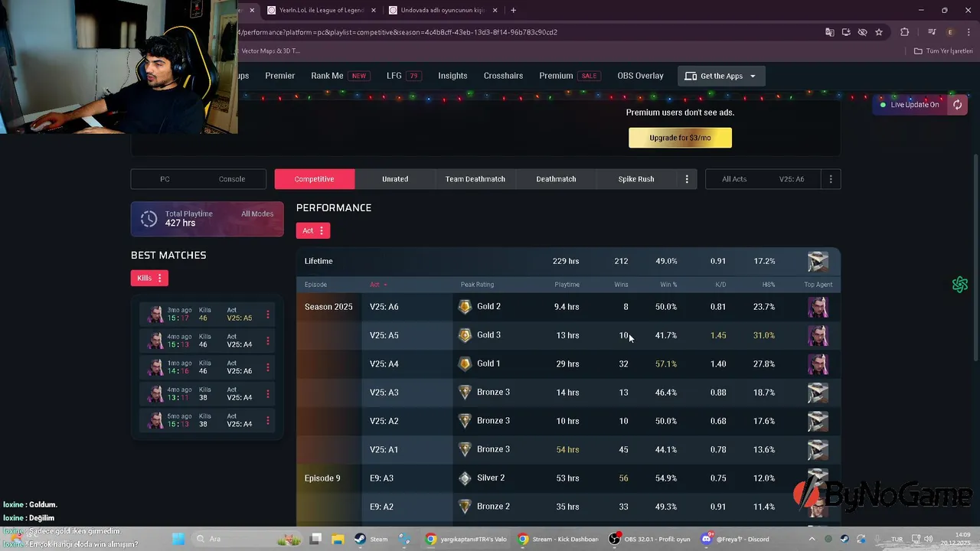Click the green ChatGPT extension floating icon
Viewport: 980px width, 551px height.
click(x=960, y=285)
